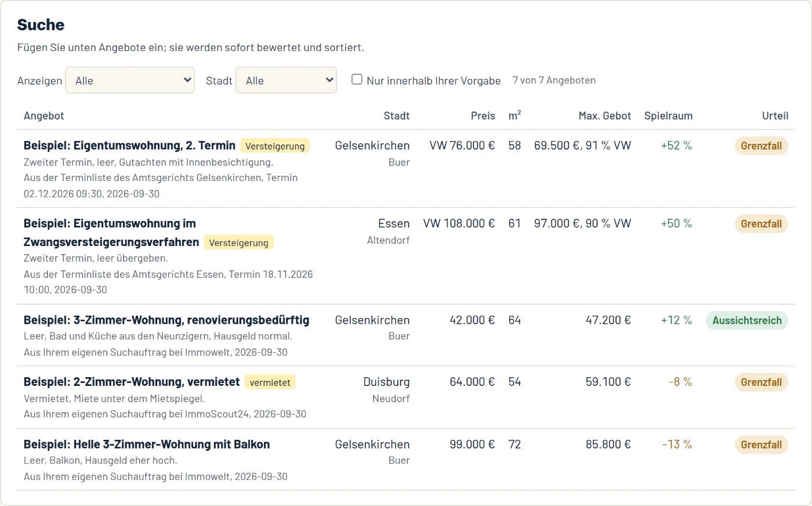Click the Preis column header

(x=483, y=115)
